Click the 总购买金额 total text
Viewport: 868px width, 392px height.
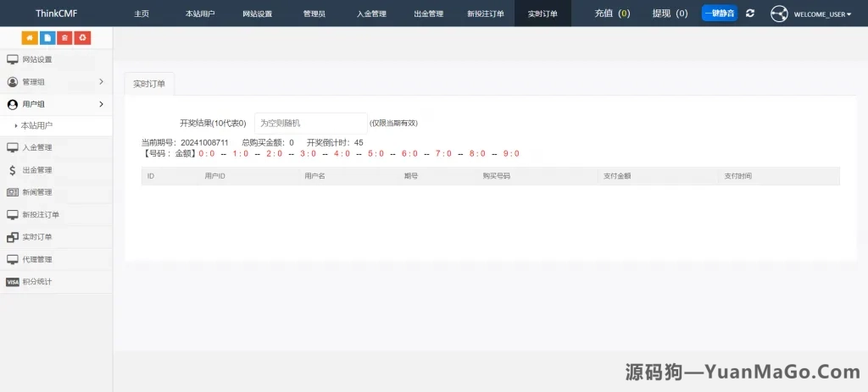coord(268,142)
